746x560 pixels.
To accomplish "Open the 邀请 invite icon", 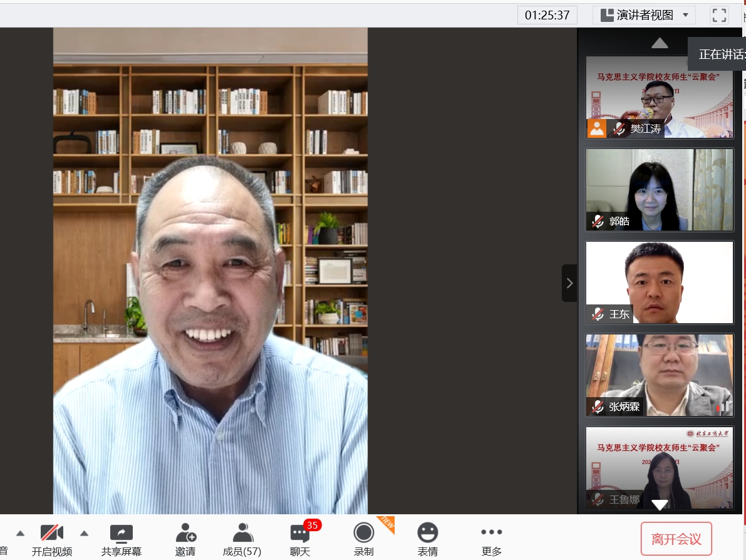I will coord(185,533).
